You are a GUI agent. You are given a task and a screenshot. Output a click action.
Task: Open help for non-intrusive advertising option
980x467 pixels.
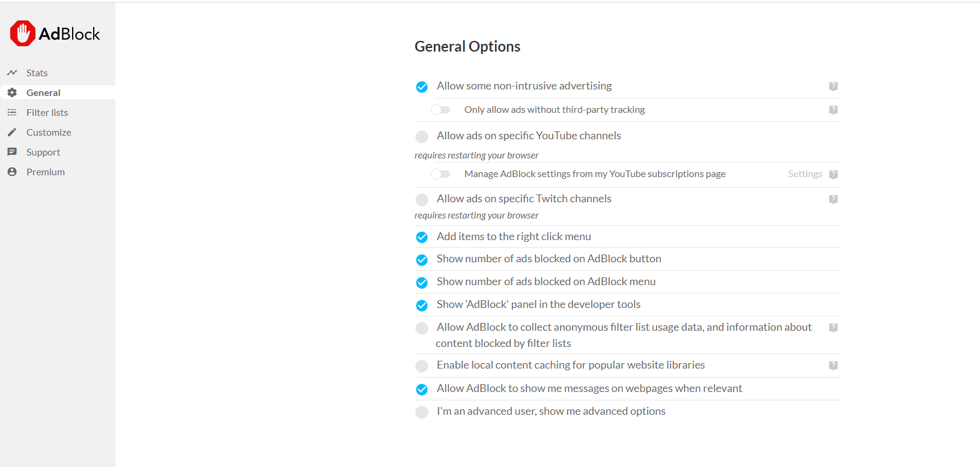833,86
